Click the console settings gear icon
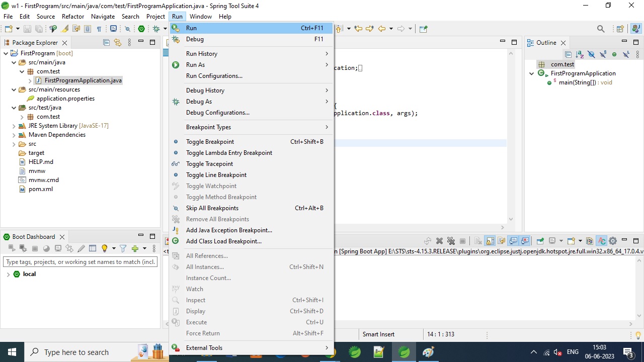Viewport: 644px width, 362px height. point(613,241)
